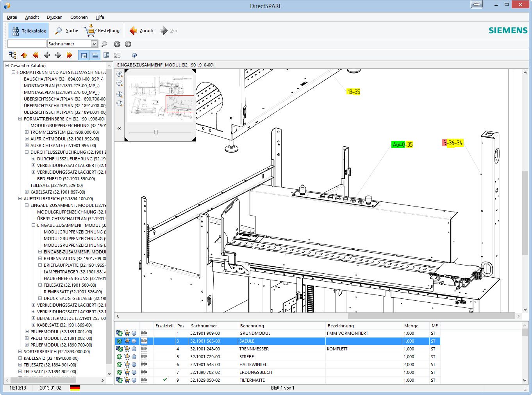532x395 pixels.
Task: Click the orange up arrow navigation icon
Action: (x=24, y=55)
